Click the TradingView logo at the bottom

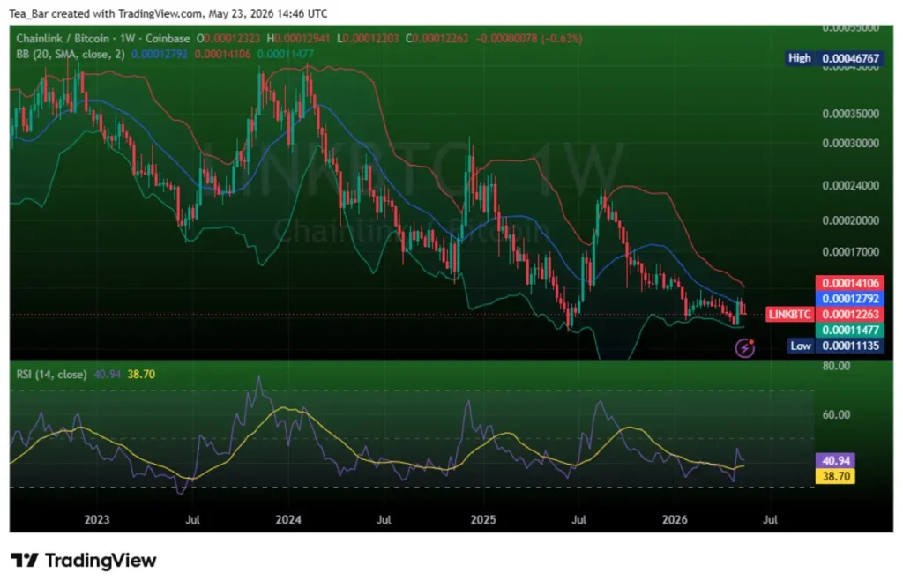84,561
